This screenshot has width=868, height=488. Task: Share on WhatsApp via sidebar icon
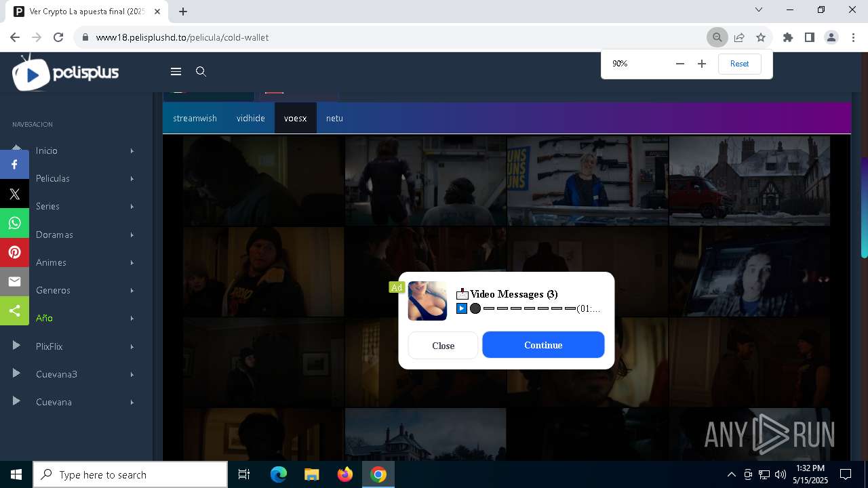(x=14, y=223)
